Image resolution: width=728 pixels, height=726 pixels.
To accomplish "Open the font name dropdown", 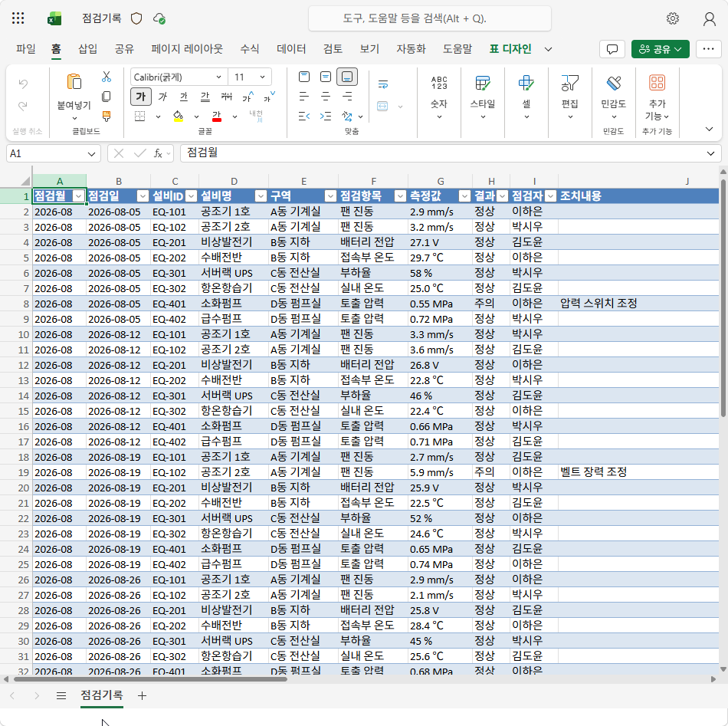I will [218, 77].
